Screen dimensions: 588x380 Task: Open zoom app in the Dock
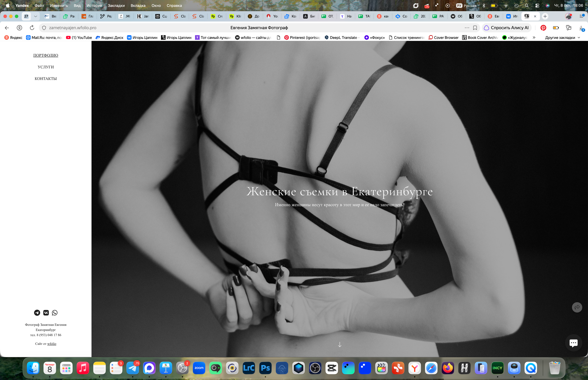(199, 368)
